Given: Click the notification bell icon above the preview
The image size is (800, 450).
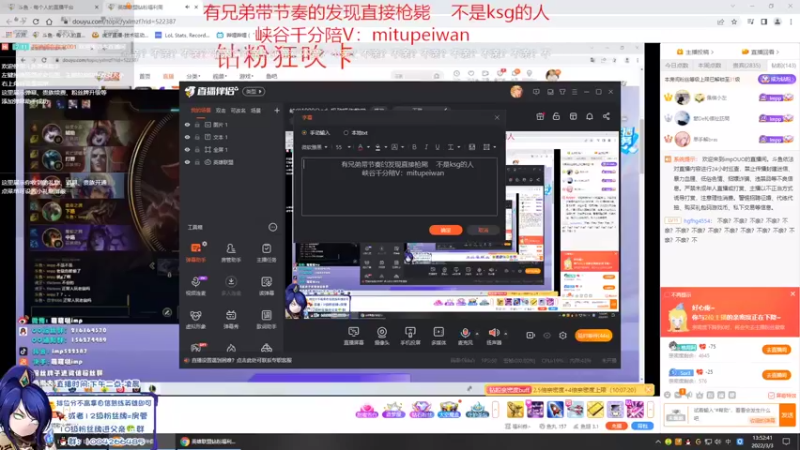Looking at the screenshot, I should (x=589, y=116).
